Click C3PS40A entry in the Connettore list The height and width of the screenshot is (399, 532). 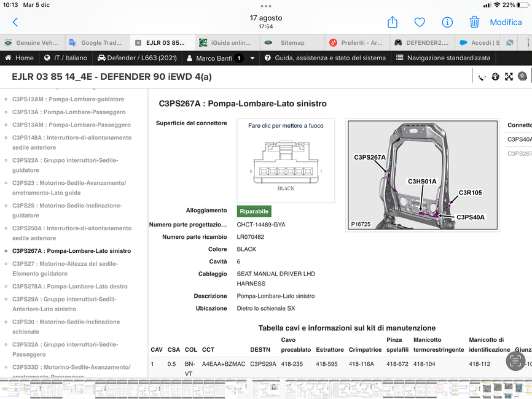click(520, 139)
